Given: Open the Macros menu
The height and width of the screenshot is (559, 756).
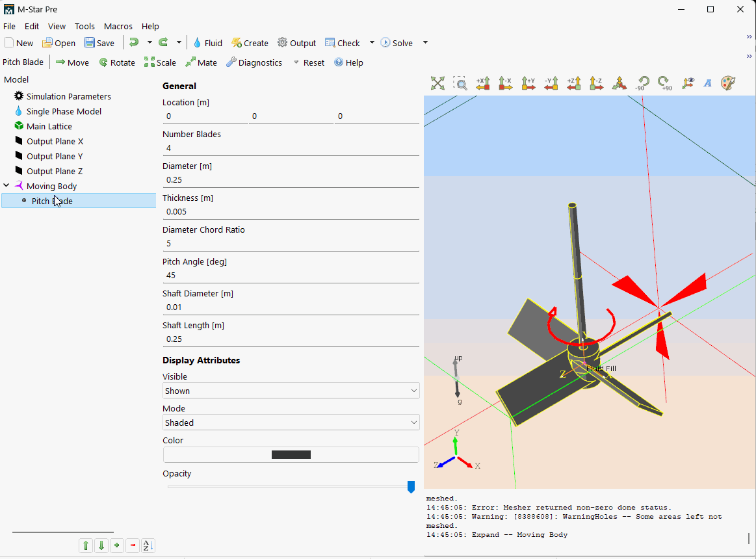Looking at the screenshot, I should click(x=118, y=26).
